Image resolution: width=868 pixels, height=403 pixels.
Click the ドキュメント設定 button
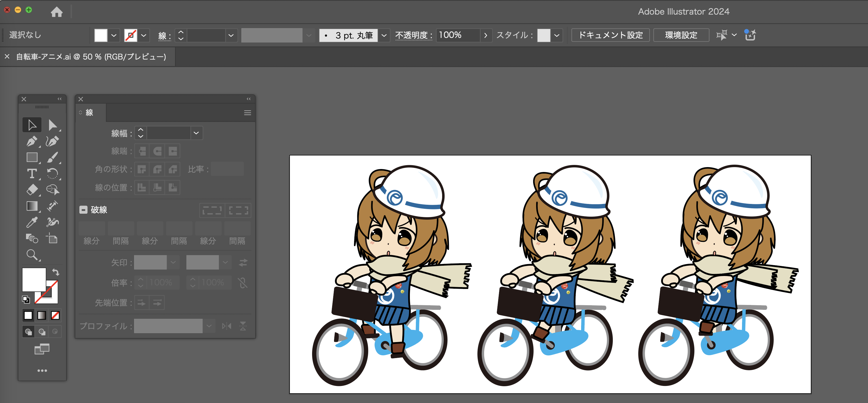click(611, 35)
